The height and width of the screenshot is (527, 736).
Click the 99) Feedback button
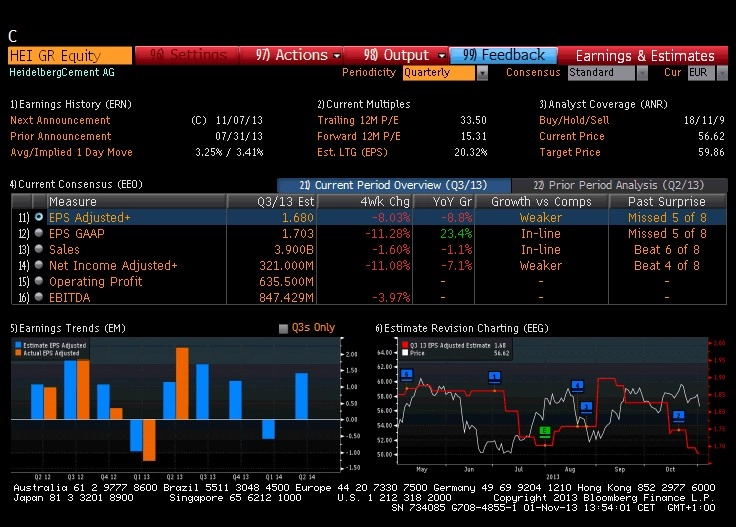(x=504, y=55)
